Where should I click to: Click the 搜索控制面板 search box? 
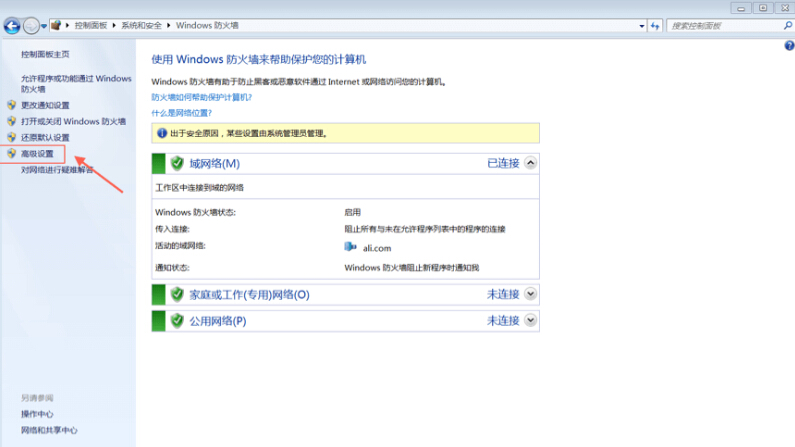[x=724, y=25]
